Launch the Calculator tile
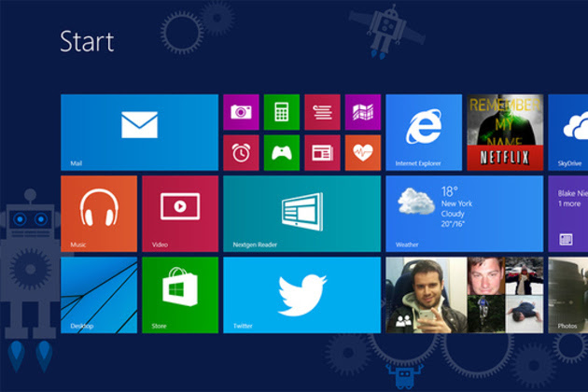 (x=282, y=112)
